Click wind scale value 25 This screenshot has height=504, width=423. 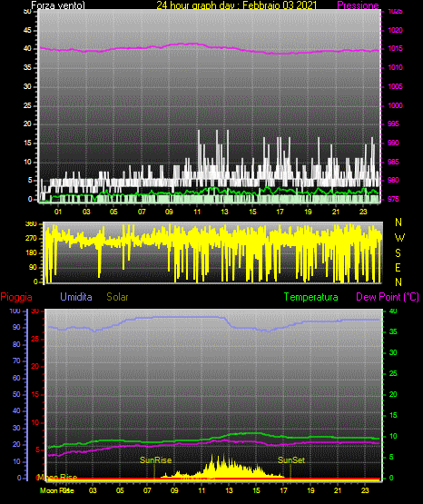27,105
